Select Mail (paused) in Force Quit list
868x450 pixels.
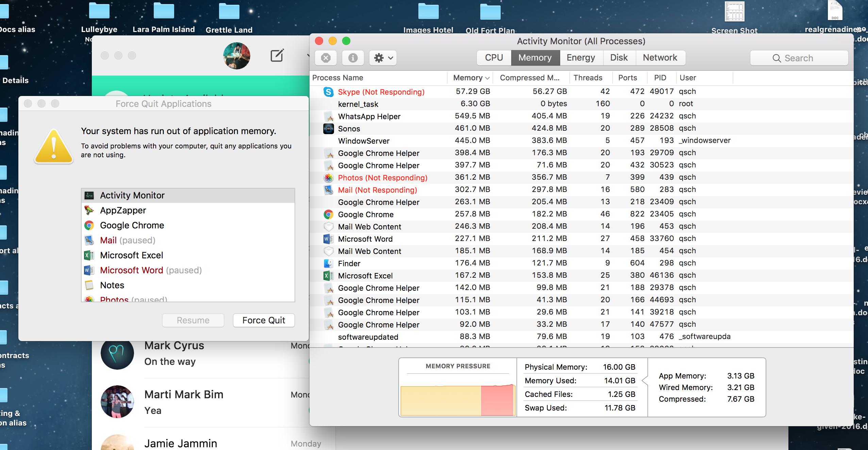coord(188,240)
